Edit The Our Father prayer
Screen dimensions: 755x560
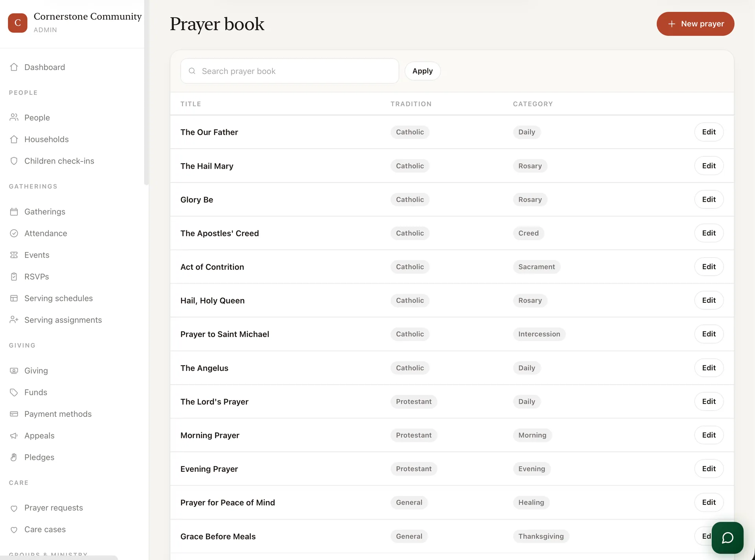709,132
